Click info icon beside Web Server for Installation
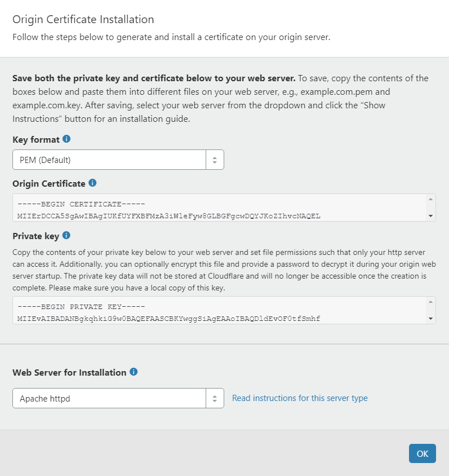This screenshot has width=449, height=476. coord(134,372)
